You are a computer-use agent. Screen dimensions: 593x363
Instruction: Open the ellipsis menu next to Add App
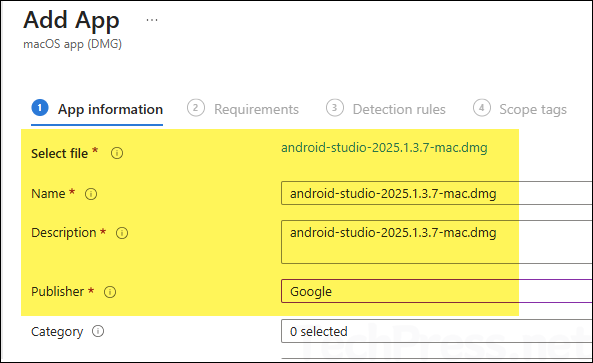152,20
